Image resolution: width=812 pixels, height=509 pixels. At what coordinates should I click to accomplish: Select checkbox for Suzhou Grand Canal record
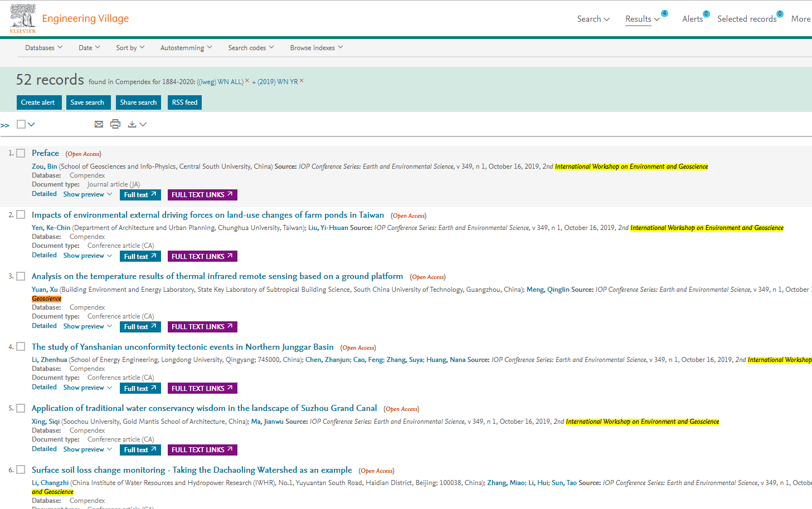click(21, 408)
